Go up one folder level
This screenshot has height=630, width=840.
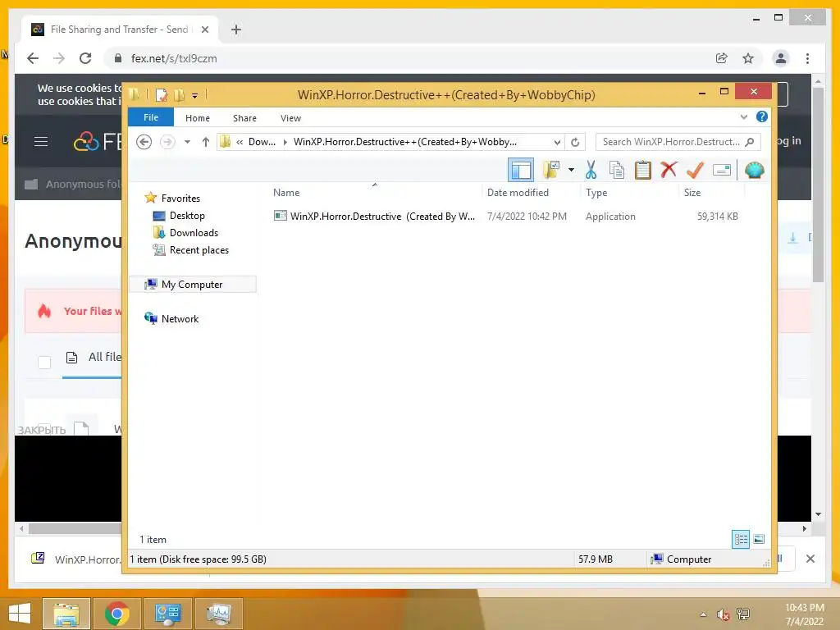pos(206,142)
